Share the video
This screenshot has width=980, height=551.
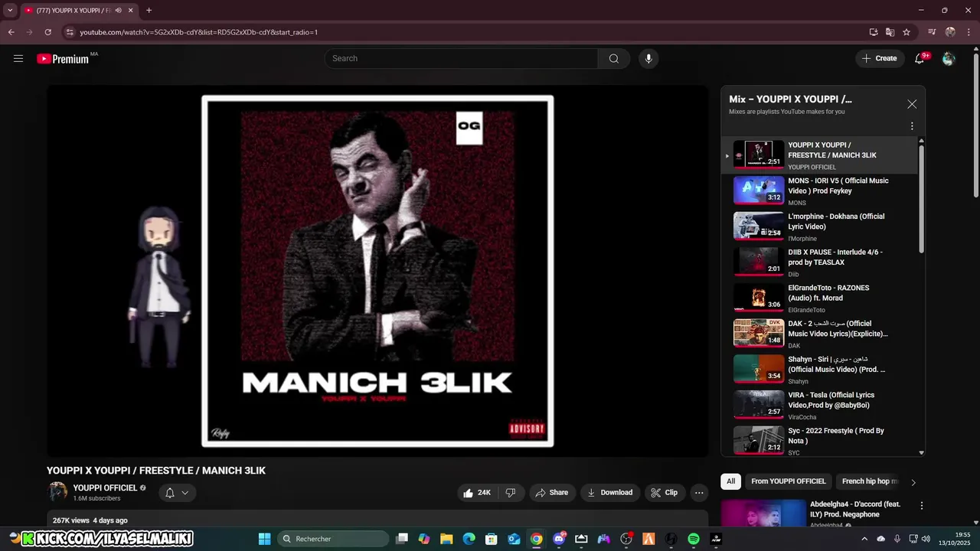(x=551, y=493)
